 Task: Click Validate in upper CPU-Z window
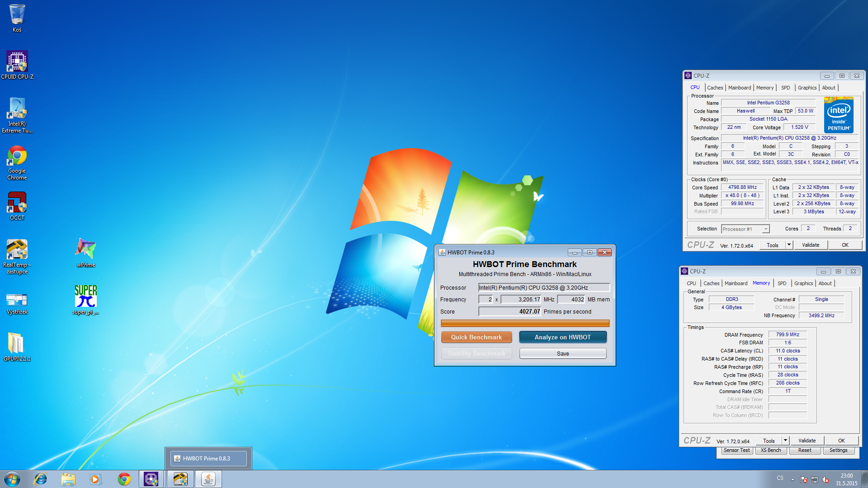[x=811, y=245]
